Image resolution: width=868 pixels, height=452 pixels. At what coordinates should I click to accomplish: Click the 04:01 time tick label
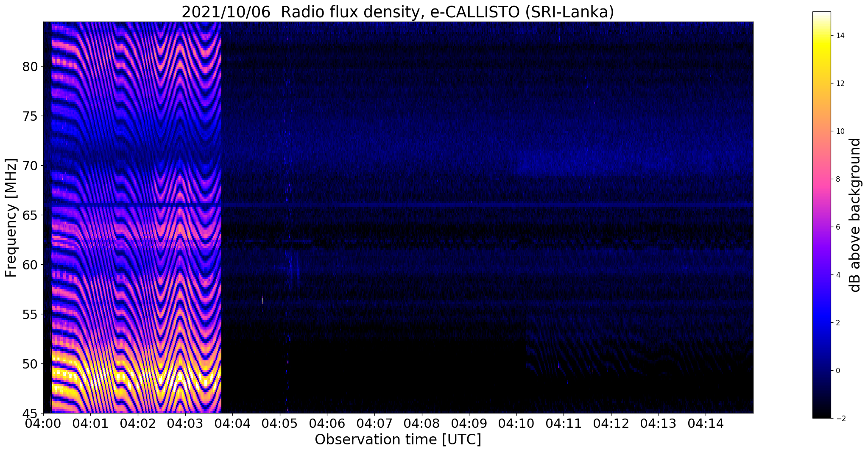point(91,423)
